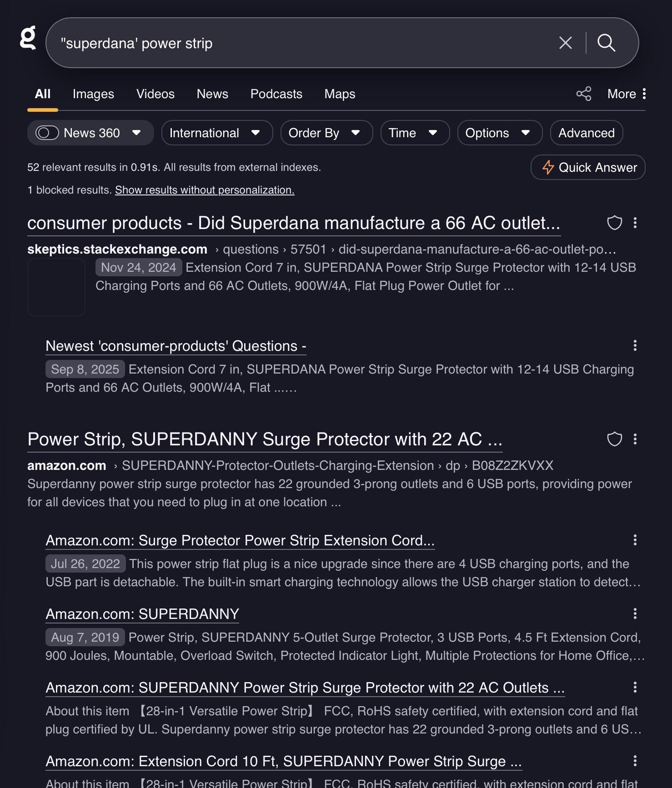Open three-dot menu for Stack Exchange result
This screenshot has height=788, width=672.
click(635, 223)
